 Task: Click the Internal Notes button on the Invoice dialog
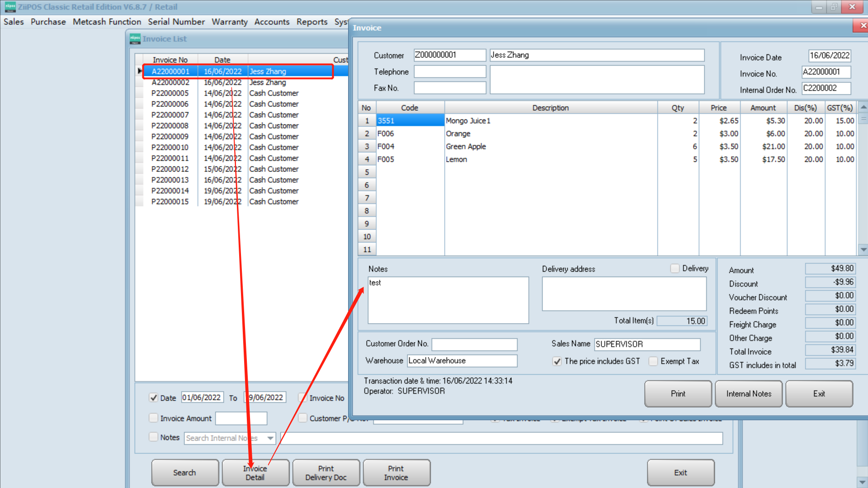748,394
